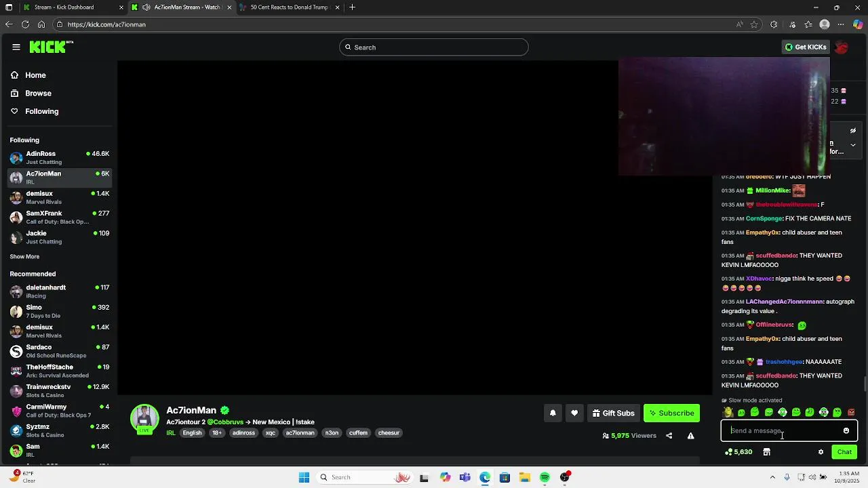Toggle read aloud icon in address bar
This screenshot has width=868, height=488.
[x=739, y=24]
